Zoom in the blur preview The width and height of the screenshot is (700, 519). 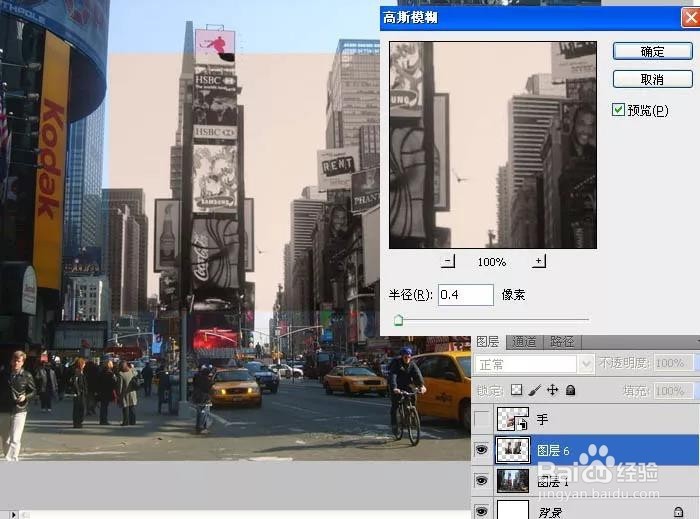(539, 261)
